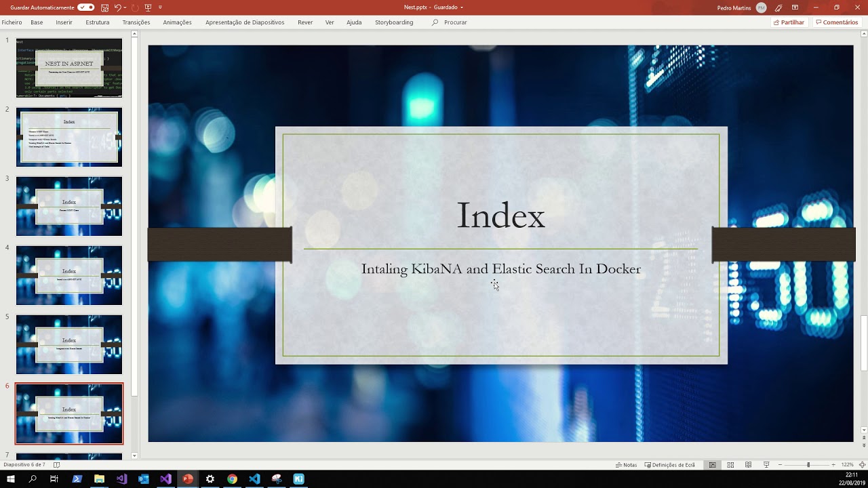Click zoom out minus button
868x488 pixels.
(x=781, y=465)
